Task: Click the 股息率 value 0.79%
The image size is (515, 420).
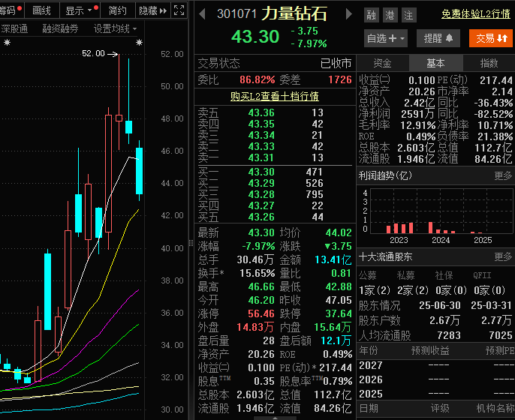Action: [x=338, y=381]
